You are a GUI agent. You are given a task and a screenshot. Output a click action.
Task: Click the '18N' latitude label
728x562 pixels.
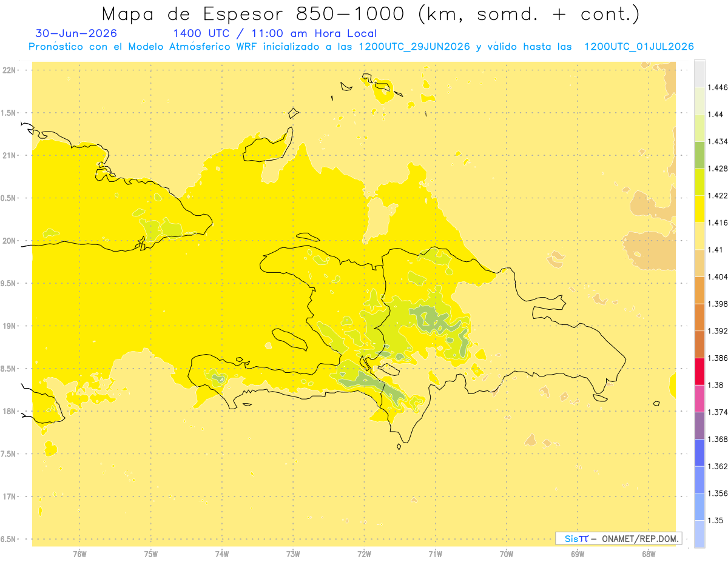click(x=10, y=412)
